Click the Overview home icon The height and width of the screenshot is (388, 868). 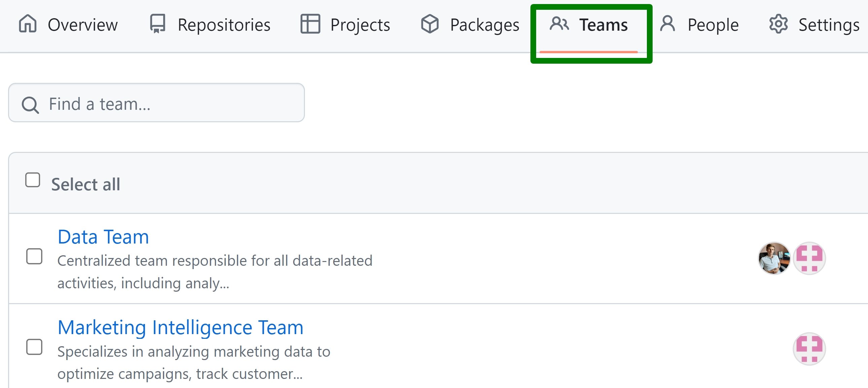[28, 24]
